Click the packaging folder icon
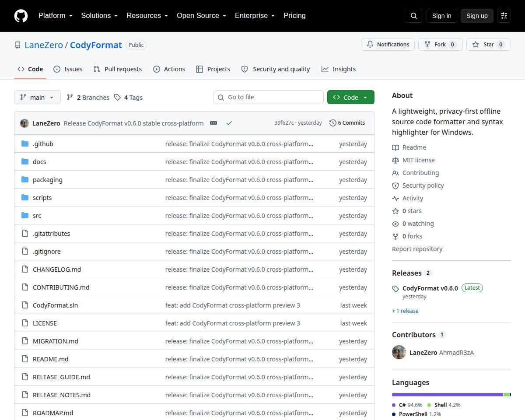The image size is (525, 420). [x=25, y=179]
